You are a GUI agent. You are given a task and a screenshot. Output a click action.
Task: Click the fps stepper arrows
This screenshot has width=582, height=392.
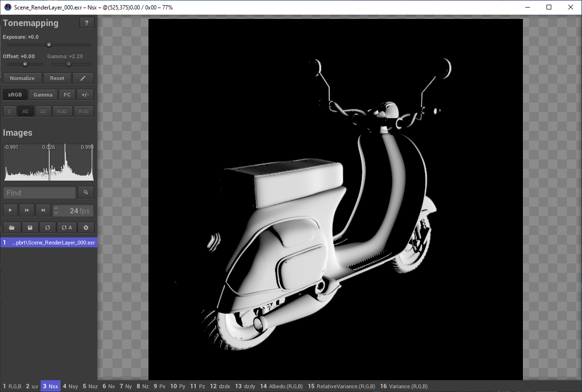click(56, 210)
